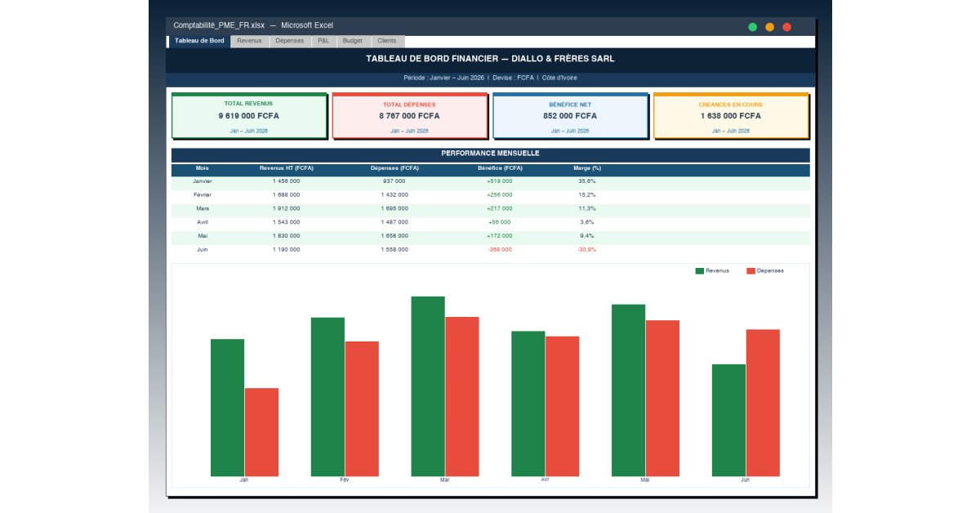Image resolution: width=980 pixels, height=513 pixels.
Task: Click the Performance Mensuelle section header
Action: [x=490, y=154]
